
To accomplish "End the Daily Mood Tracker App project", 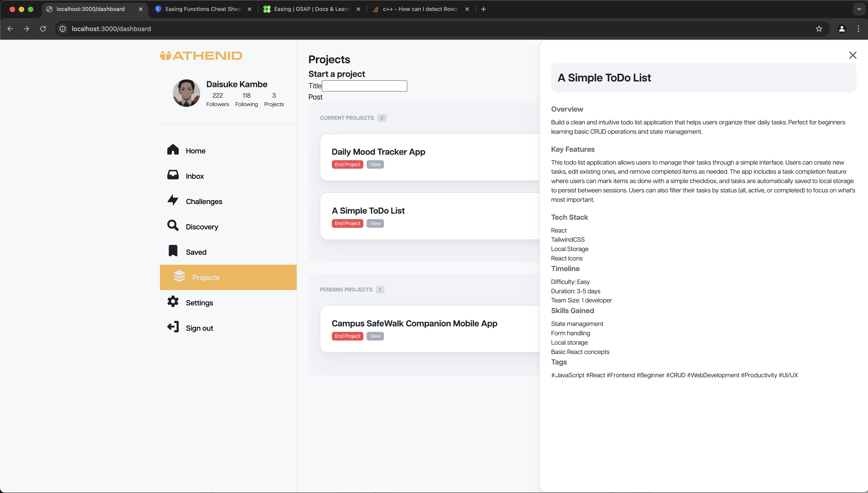I will pyautogui.click(x=347, y=165).
